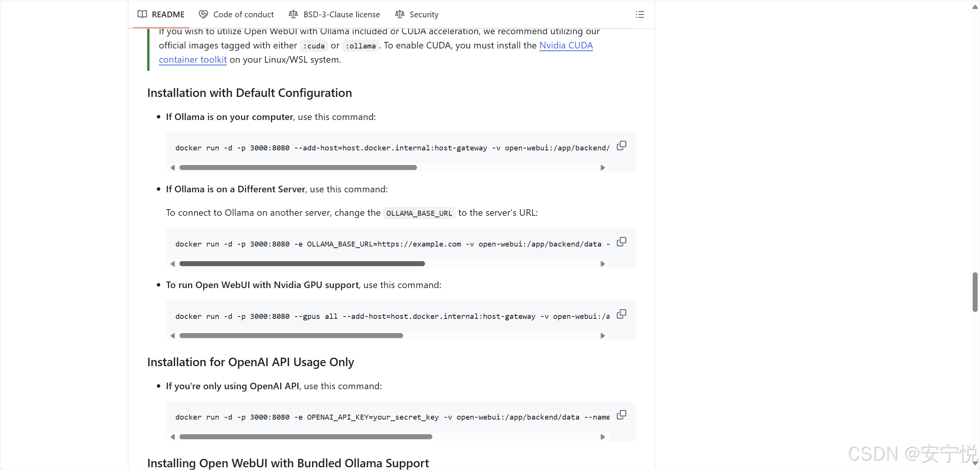
Task: Click the page scrollbar up arrow
Action: click(x=975, y=7)
